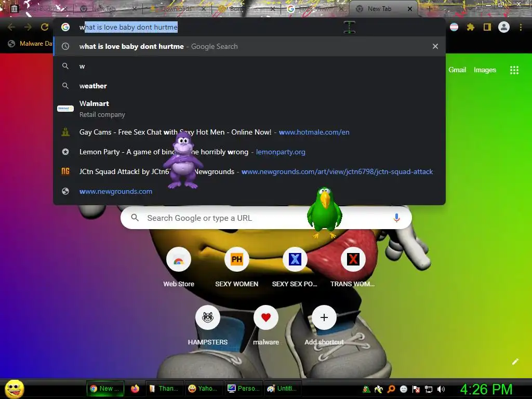
Task: Open the www.hotmale.com/en suggestion
Action: click(x=249, y=132)
